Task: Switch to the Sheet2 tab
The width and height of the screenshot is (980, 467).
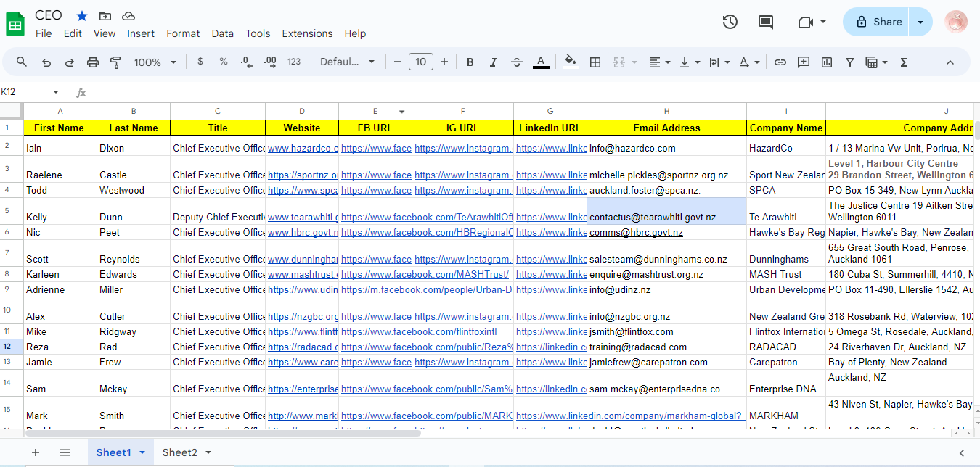Action: pos(179,452)
